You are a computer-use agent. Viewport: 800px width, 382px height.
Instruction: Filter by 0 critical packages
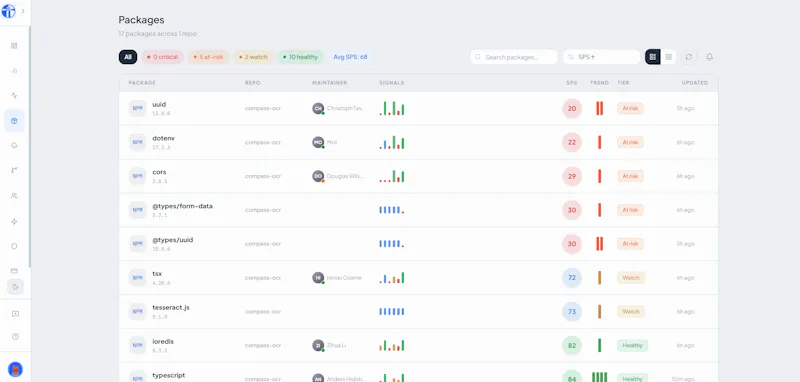coord(162,57)
